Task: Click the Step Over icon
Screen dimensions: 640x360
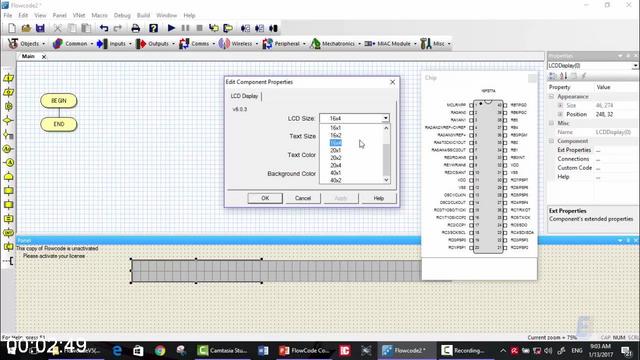Action: (228, 28)
